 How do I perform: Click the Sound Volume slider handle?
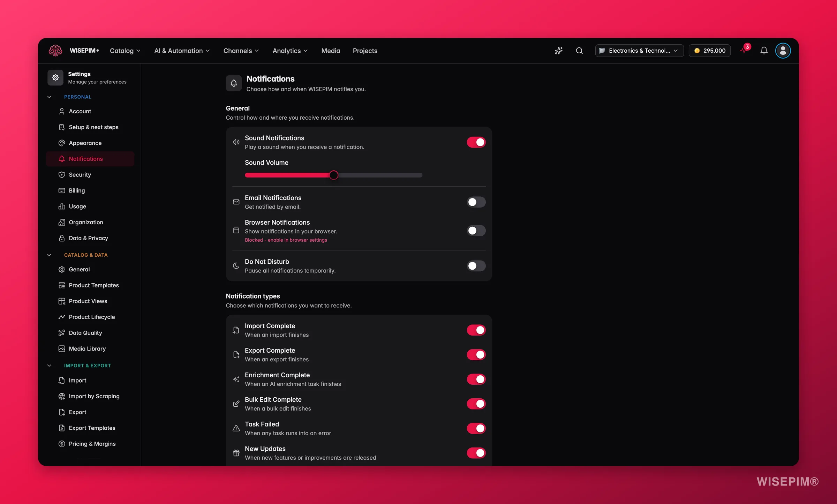click(334, 175)
